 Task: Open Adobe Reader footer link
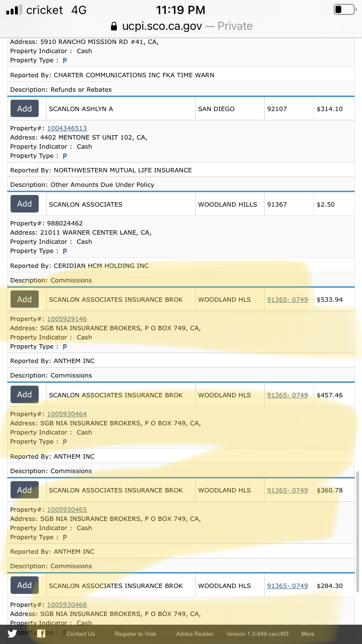195,634
